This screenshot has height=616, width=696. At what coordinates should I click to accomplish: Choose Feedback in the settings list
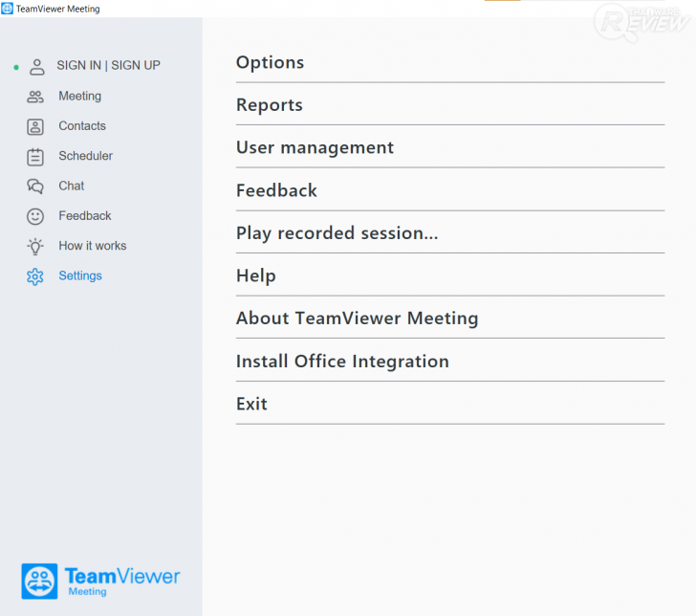point(450,190)
